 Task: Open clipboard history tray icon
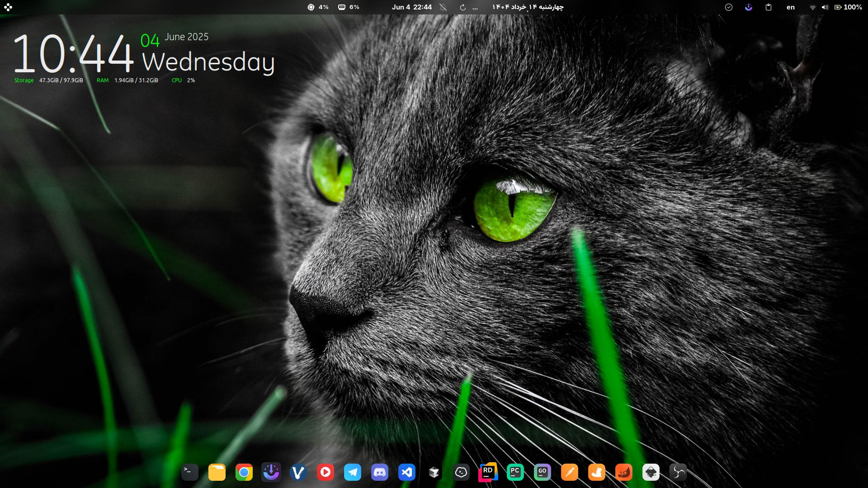[x=769, y=7]
